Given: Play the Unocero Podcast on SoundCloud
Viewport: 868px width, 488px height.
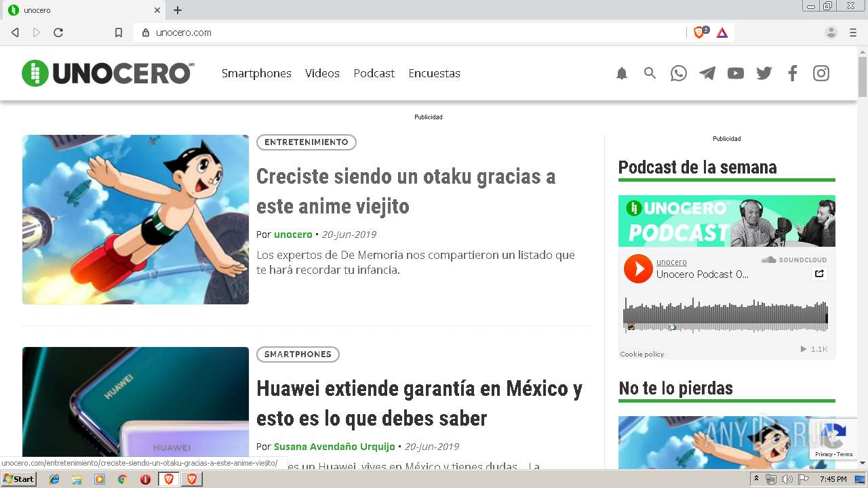Looking at the screenshot, I should pos(638,268).
